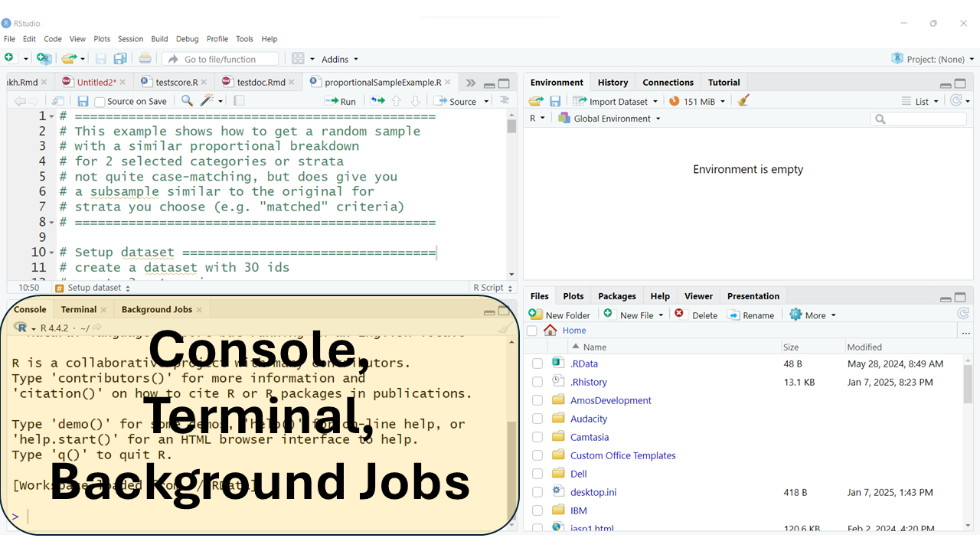Check the box next to AmosDevelopment folder
The height and width of the screenshot is (551, 980).
(537, 400)
